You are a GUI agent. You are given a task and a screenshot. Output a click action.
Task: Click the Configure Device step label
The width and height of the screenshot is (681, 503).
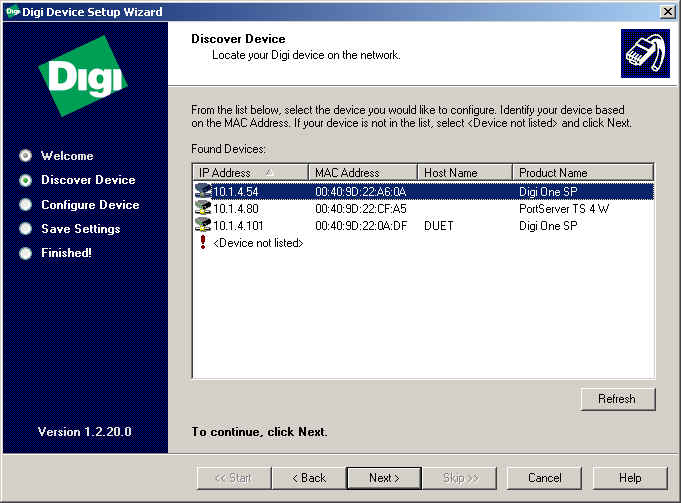coord(90,205)
